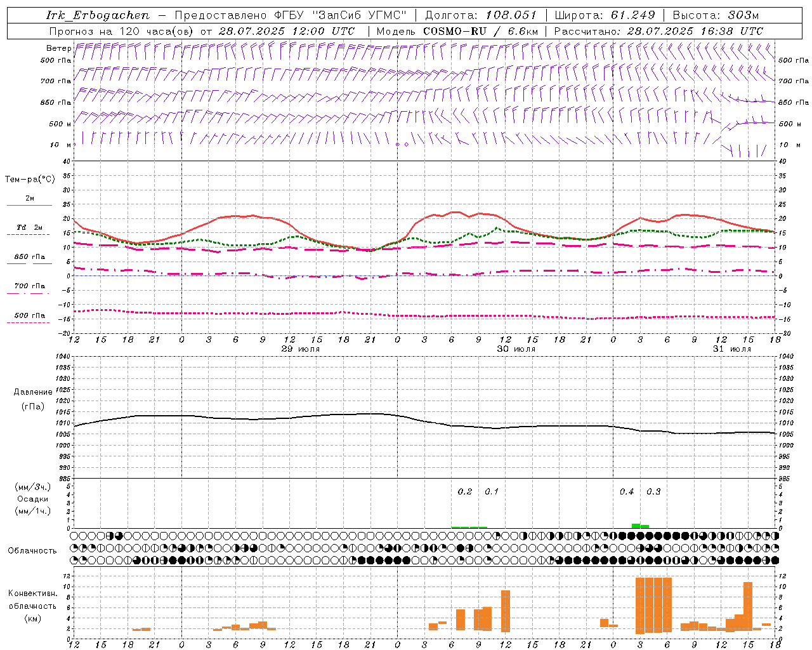Viewport: 812px width, 650px height.
Task: Click the "30 июля" date label
Action: click(516, 349)
